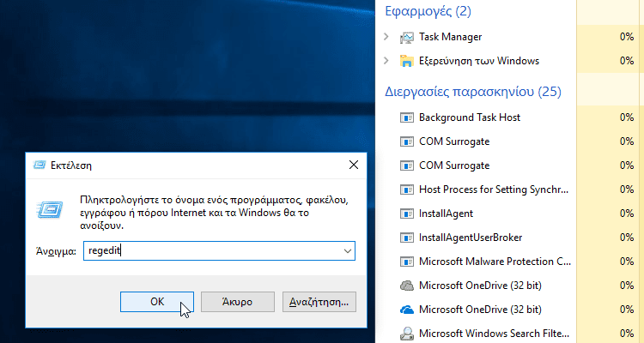
Task: Select the Εφαρμογές (2) group header
Action: pos(428,11)
